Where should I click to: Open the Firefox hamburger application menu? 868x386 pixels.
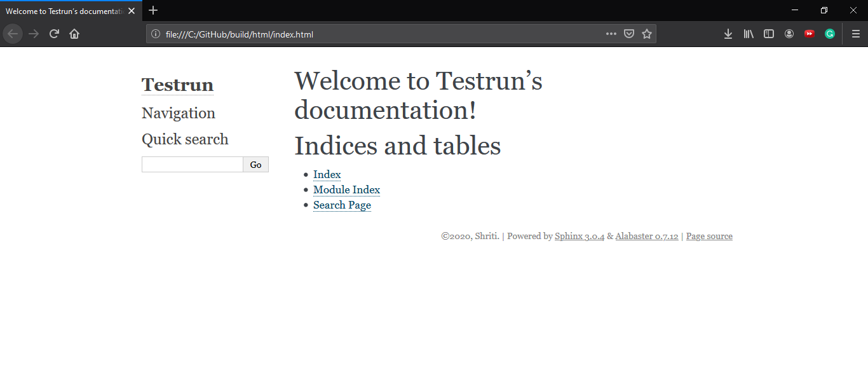(x=856, y=34)
